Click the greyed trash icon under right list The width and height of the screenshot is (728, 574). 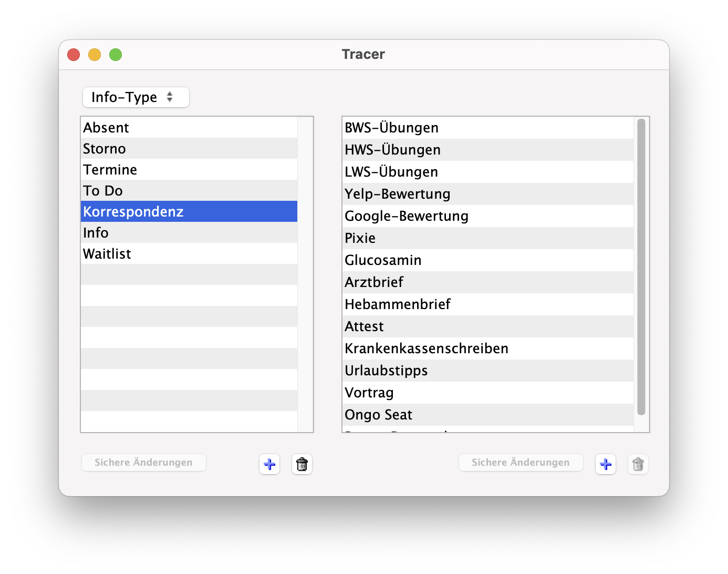[x=638, y=464]
